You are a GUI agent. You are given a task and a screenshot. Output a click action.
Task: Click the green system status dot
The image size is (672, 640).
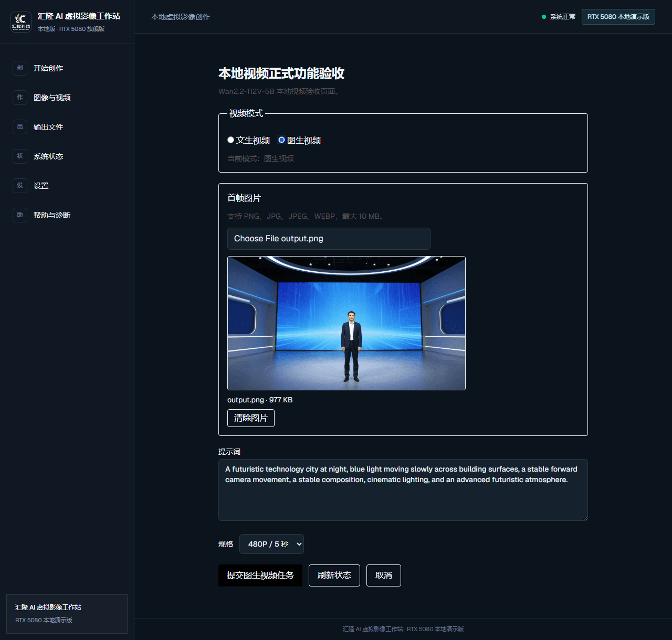pos(544,17)
